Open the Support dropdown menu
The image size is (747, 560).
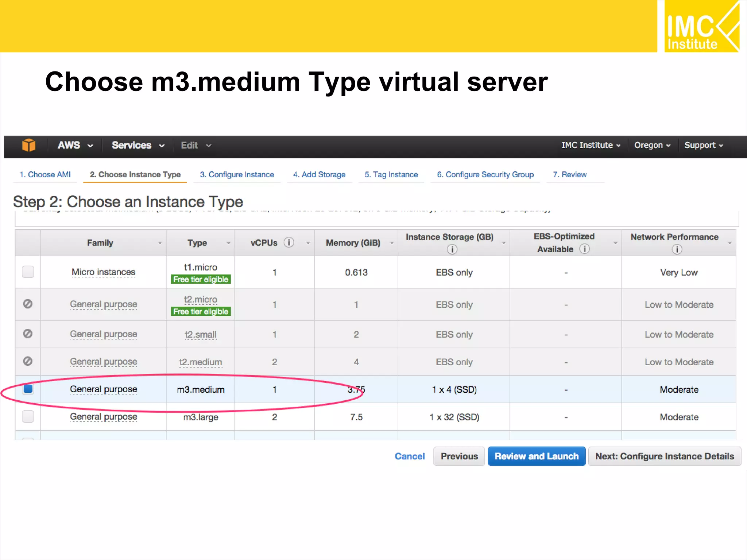(704, 145)
